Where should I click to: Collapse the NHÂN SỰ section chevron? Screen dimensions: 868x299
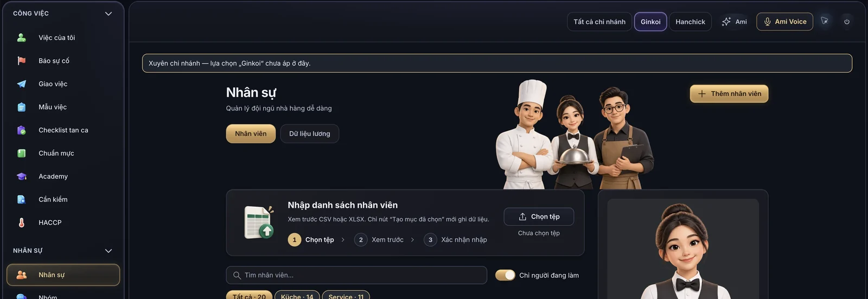[108, 251]
